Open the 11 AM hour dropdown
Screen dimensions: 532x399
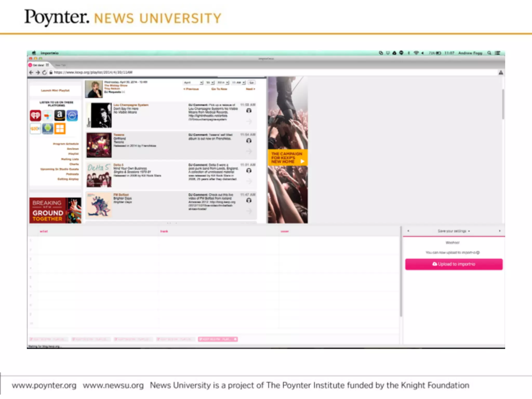pos(238,83)
